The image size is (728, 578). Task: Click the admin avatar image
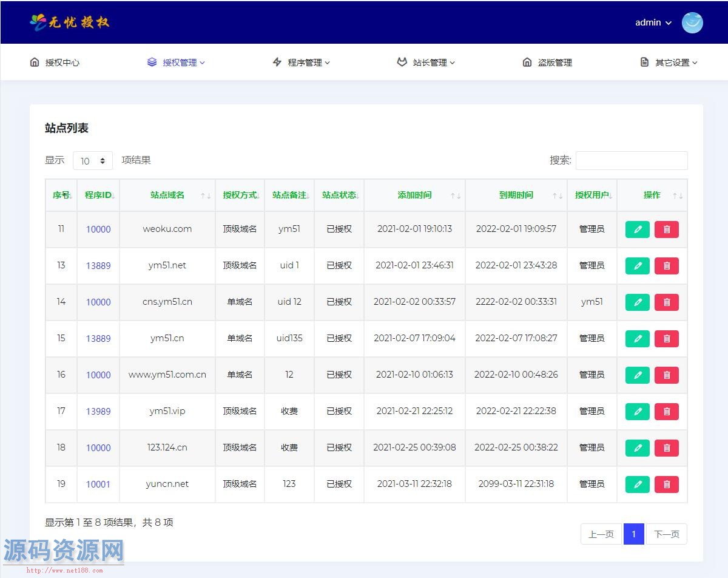tap(692, 22)
